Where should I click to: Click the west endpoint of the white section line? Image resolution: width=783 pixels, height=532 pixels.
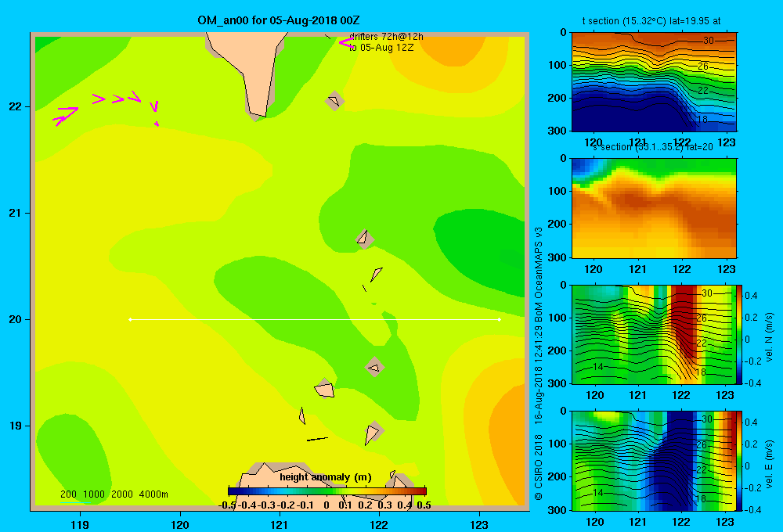coord(130,319)
